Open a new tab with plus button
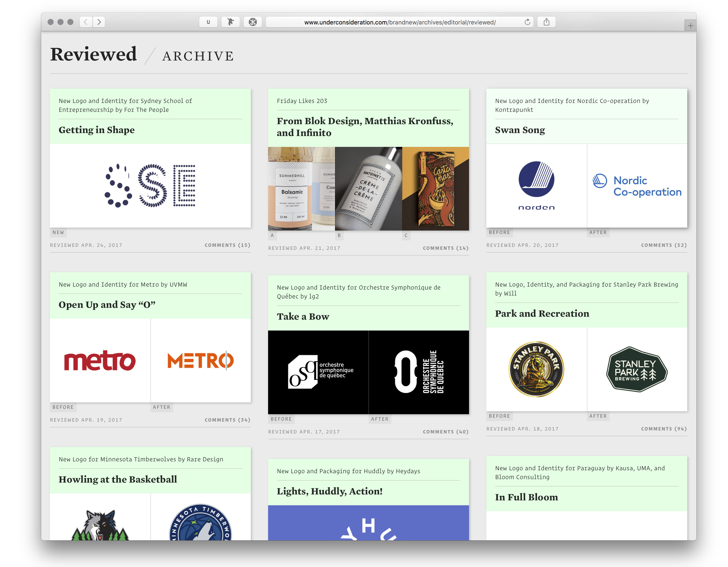The width and height of the screenshot is (728, 567). click(690, 26)
